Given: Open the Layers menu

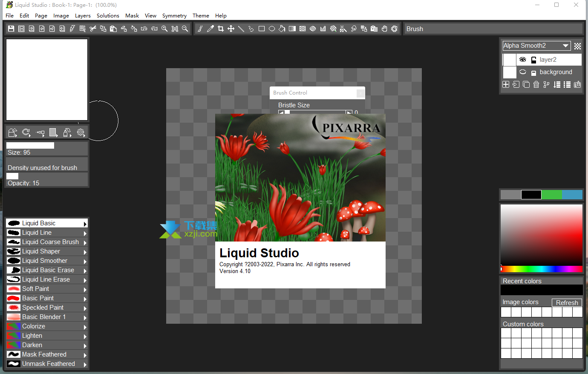Looking at the screenshot, I should (83, 15).
